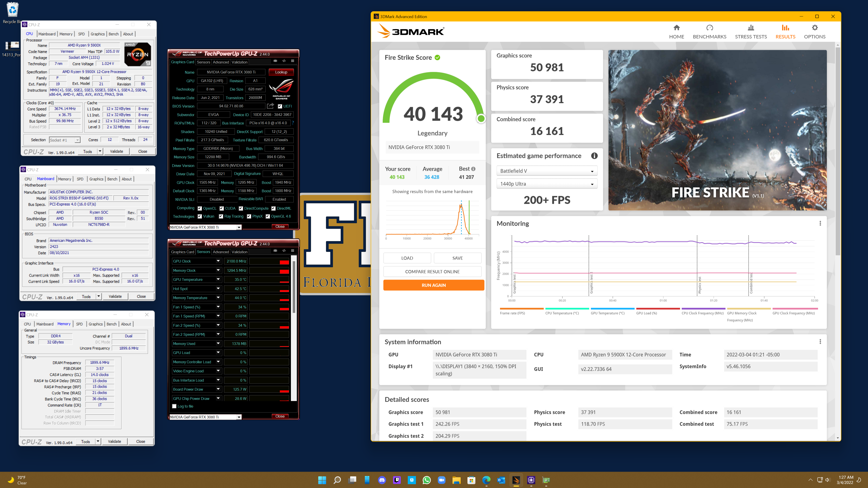
Task: Toggle the Vulkan checkbox in GPU-Z
Action: (x=200, y=217)
